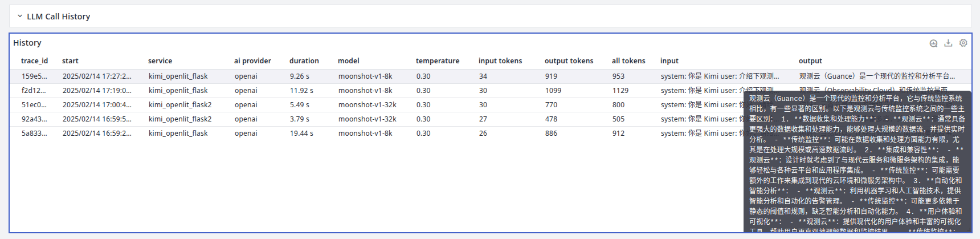Click first row output 观测云（Guance）是一个现代的监控
The image size is (980, 239).
(877, 76)
